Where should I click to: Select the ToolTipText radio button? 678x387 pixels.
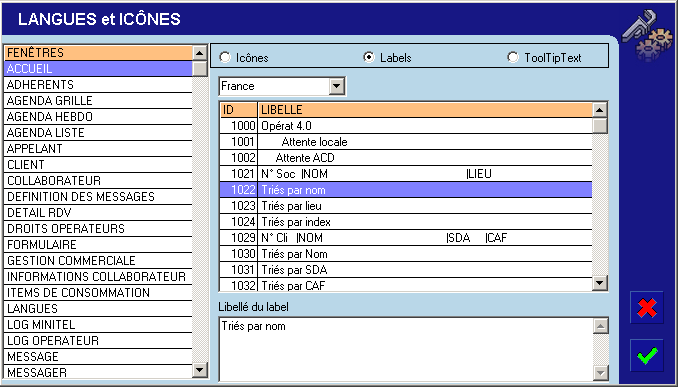pos(513,58)
